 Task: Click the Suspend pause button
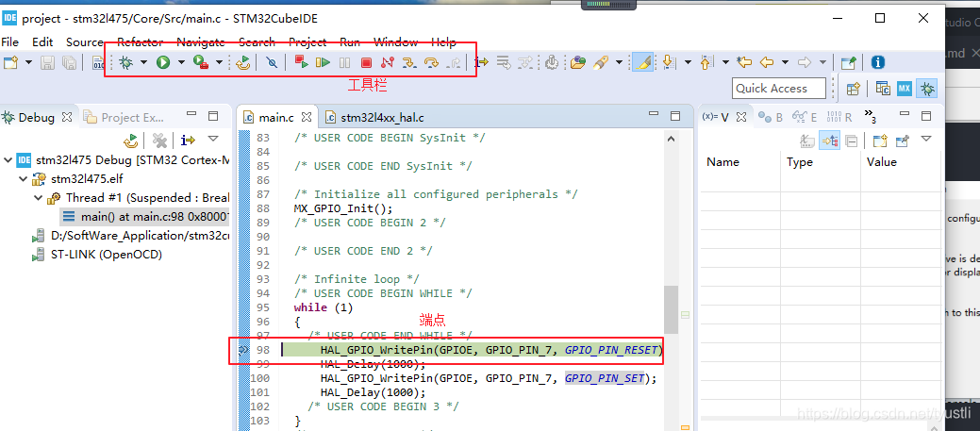pyautogui.click(x=344, y=62)
